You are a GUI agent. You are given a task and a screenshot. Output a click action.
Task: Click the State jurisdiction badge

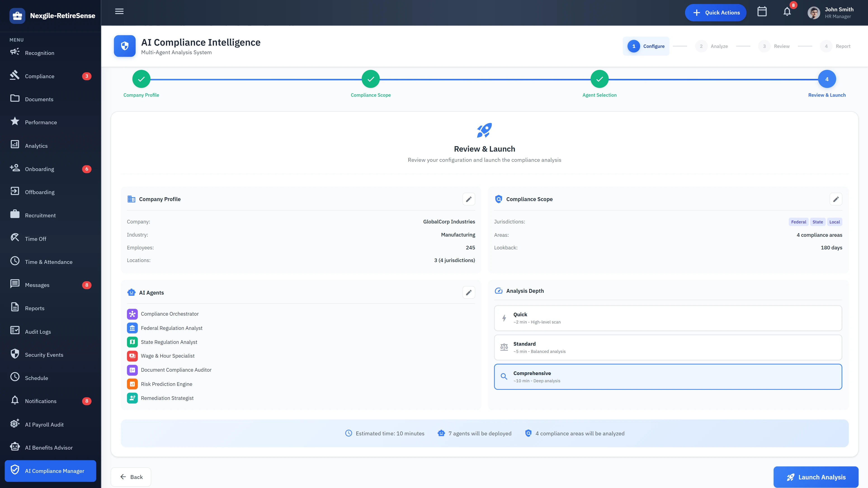pyautogui.click(x=818, y=222)
